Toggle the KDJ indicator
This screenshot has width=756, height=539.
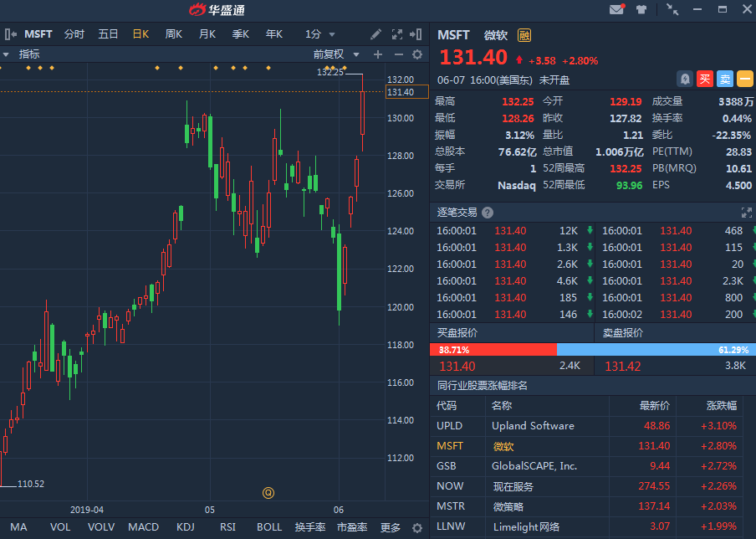click(x=186, y=527)
